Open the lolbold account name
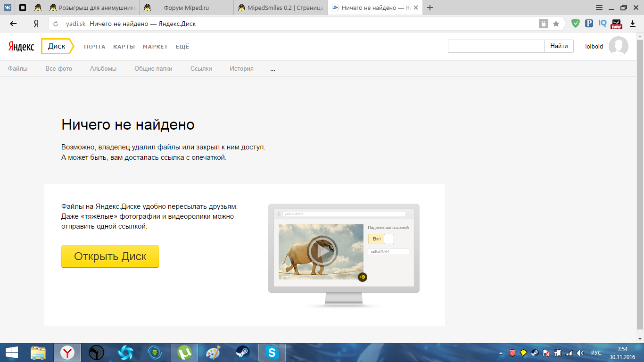Viewport: 644px width, 362px height. click(x=594, y=47)
